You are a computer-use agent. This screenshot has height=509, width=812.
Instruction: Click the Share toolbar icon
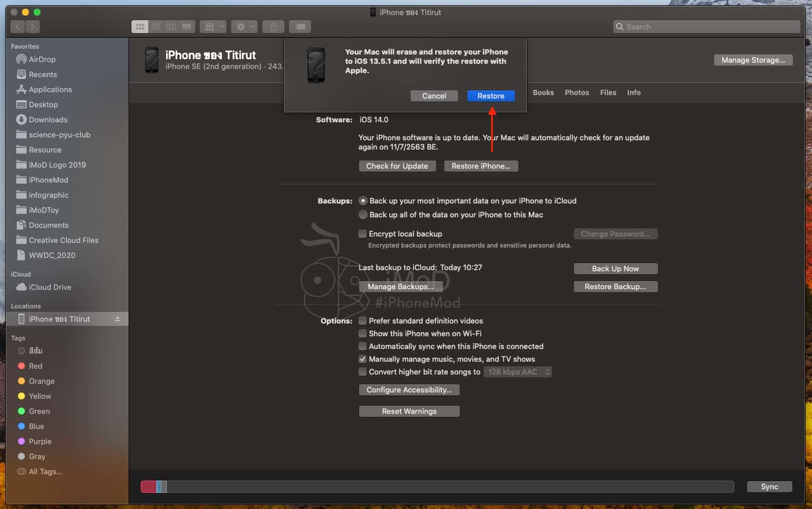pyautogui.click(x=273, y=27)
